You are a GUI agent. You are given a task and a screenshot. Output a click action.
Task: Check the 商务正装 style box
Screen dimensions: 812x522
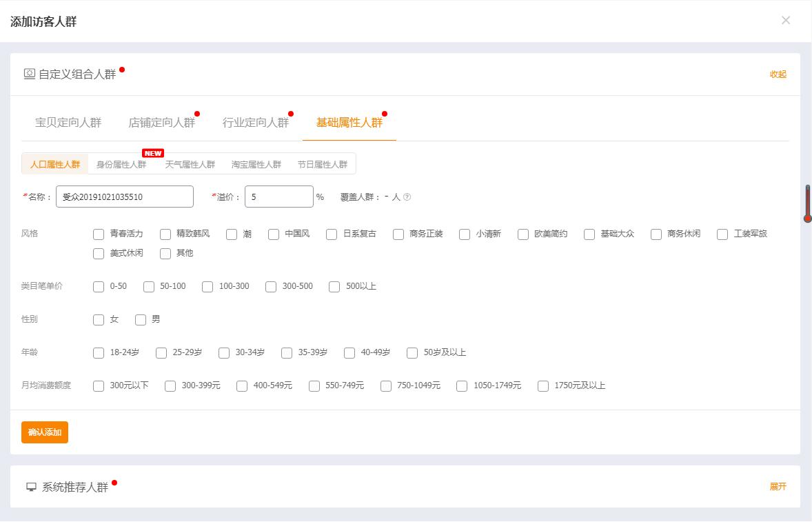[x=398, y=234]
